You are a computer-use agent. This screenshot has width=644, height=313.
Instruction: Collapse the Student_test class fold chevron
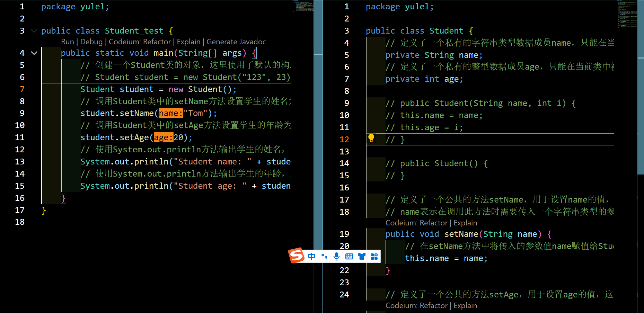point(34,31)
